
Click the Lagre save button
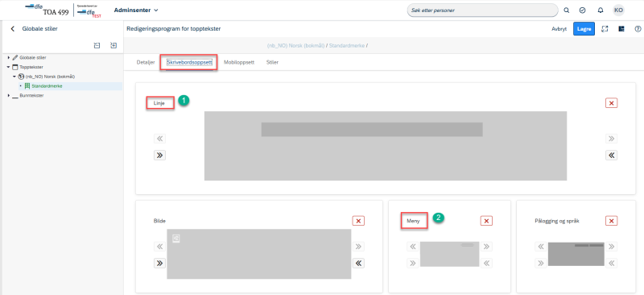[x=584, y=29]
